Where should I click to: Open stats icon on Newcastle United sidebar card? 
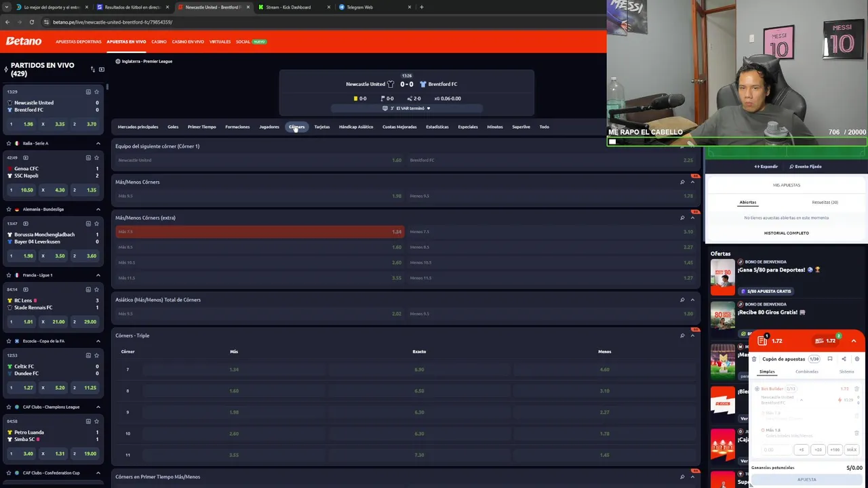[88, 91]
